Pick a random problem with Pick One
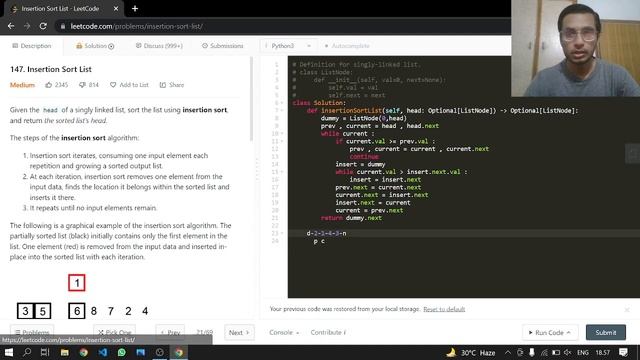The width and height of the screenshot is (640, 360). pyautogui.click(x=115, y=332)
